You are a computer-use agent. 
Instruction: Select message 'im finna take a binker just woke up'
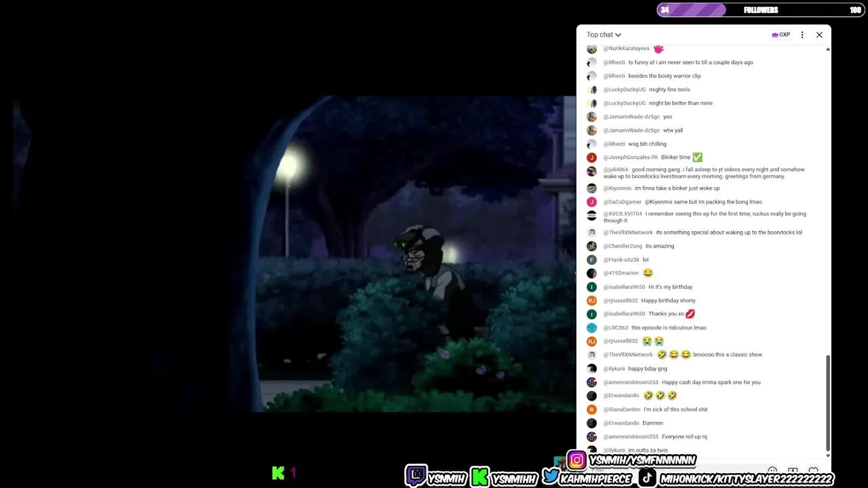(x=677, y=188)
